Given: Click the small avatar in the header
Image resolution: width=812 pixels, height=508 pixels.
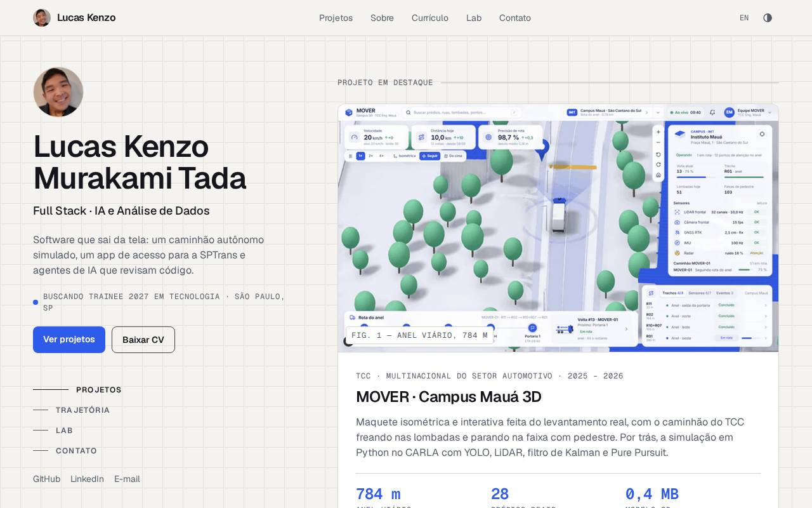Looking at the screenshot, I should click(42, 18).
